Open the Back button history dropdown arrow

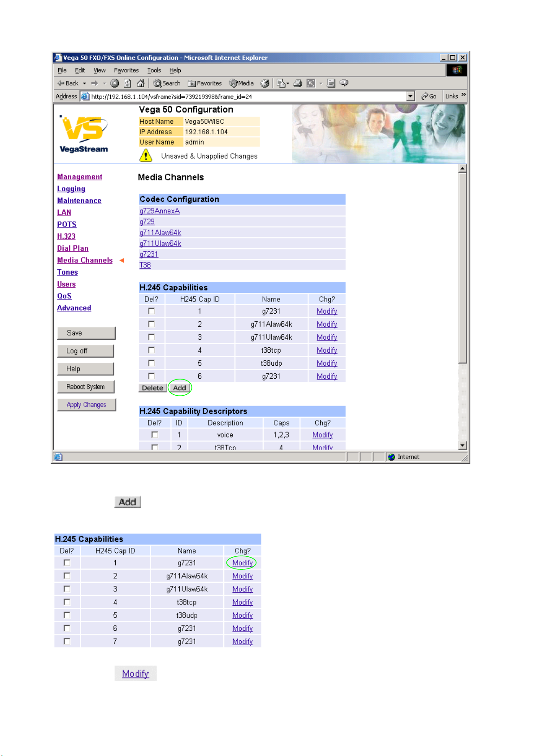click(84, 83)
